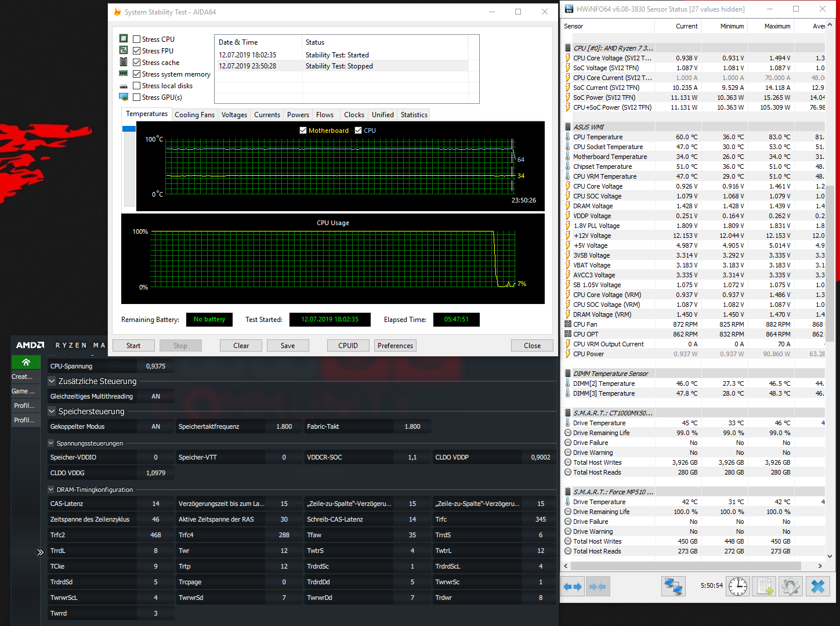Click the clock reset timer icon in HWiNFO
This screenshot has height=626, width=840.
738,587
